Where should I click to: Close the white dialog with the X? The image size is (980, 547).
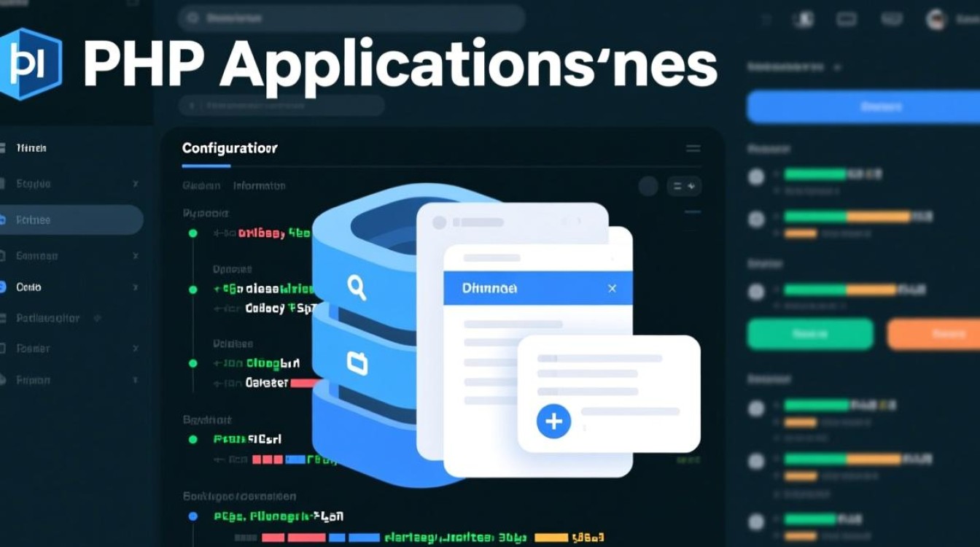612,289
